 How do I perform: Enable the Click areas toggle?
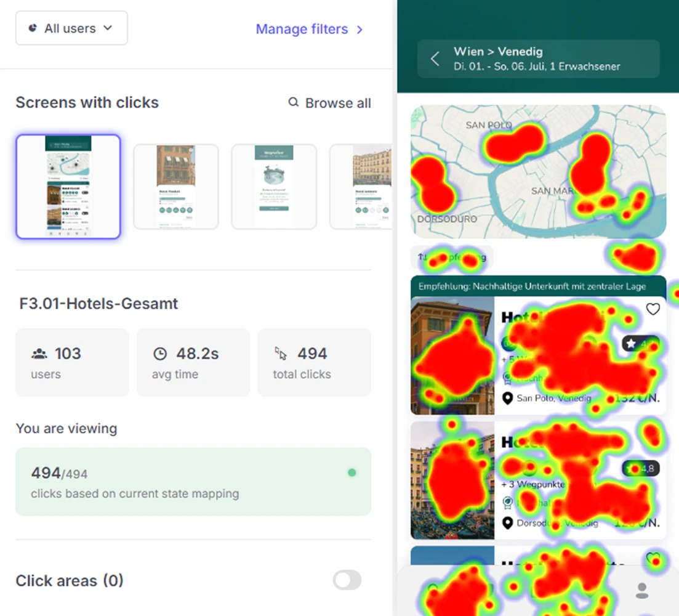[x=347, y=580]
